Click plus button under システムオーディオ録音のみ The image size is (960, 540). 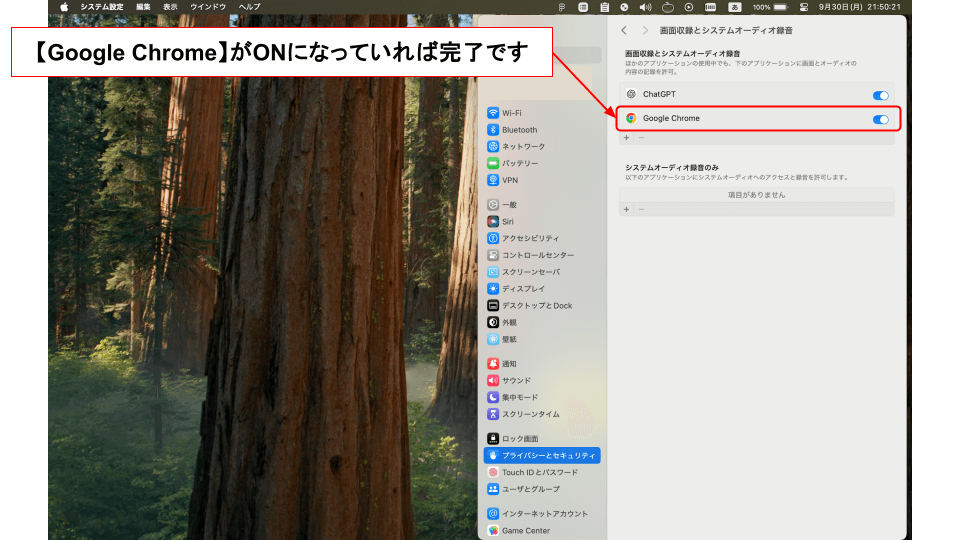pyautogui.click(x=627, y=209)
